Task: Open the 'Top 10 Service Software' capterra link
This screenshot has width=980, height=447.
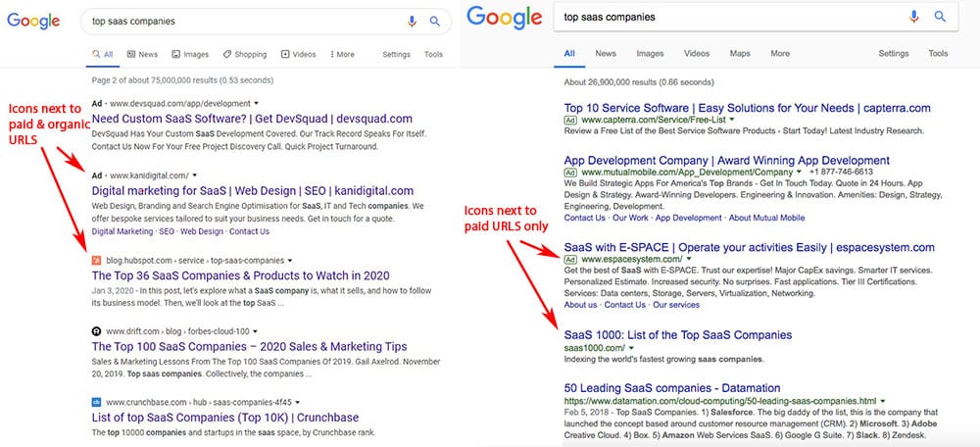Action: (748, 108)
